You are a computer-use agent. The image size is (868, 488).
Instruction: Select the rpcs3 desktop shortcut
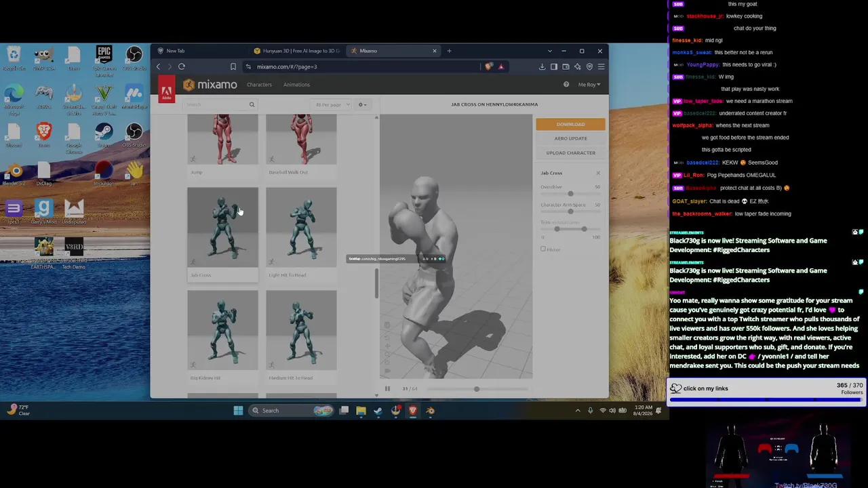pos(14,212)
